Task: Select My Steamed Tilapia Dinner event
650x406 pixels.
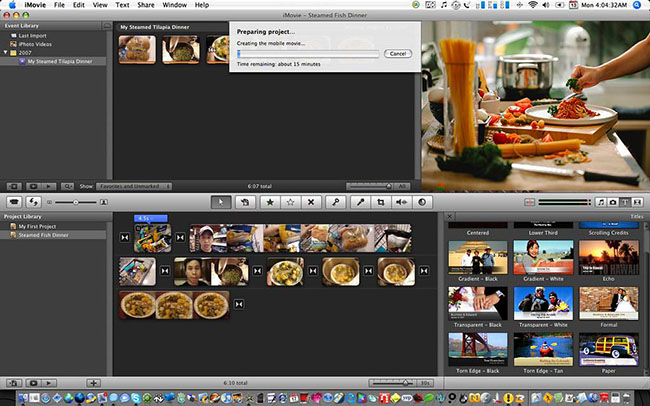Action: (x=60, y=61)
